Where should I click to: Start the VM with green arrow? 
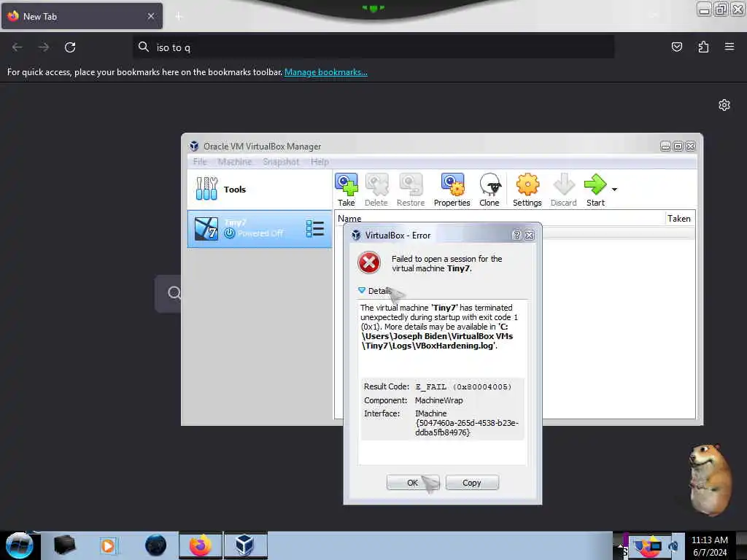(595, 190)
